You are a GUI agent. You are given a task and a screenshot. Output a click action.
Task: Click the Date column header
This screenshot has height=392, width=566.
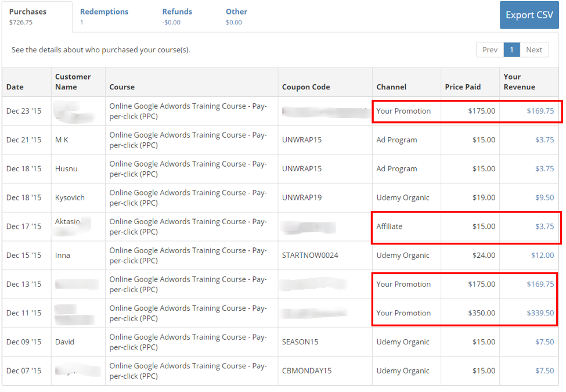tap(15, 87)
